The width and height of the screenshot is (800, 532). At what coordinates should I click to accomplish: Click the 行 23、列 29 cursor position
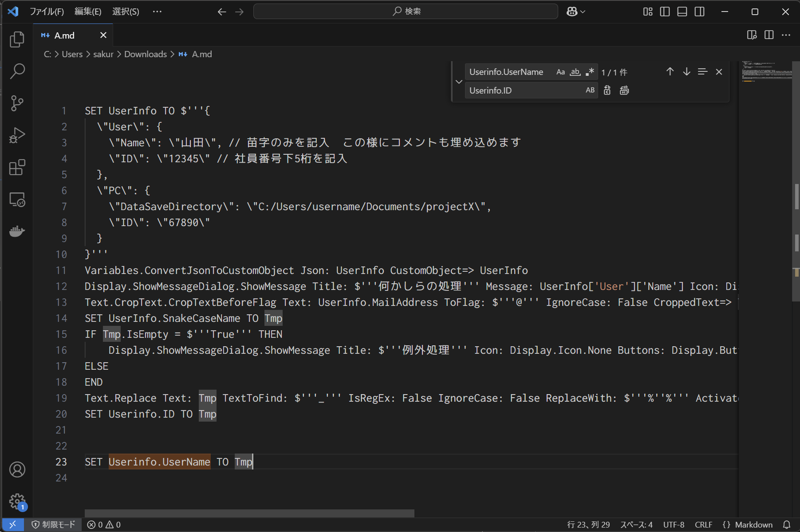click(x=588, y=524)
